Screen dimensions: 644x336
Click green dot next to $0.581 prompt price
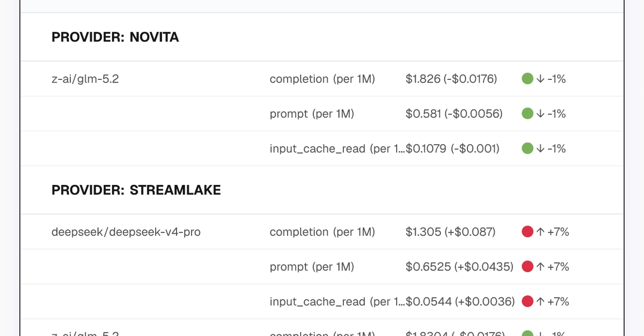click(x=527, y=114)
